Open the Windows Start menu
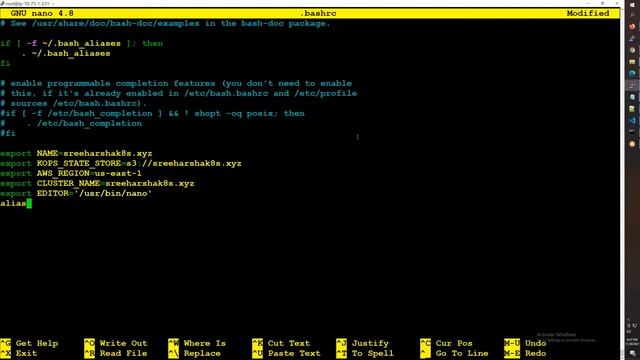This screenshot has width=640, height=360. tap(632, 5)
